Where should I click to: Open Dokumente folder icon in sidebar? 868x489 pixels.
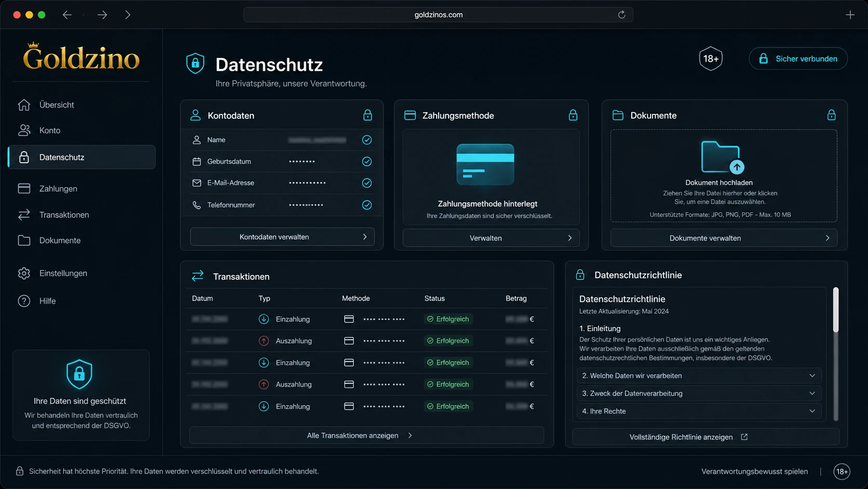24,240
